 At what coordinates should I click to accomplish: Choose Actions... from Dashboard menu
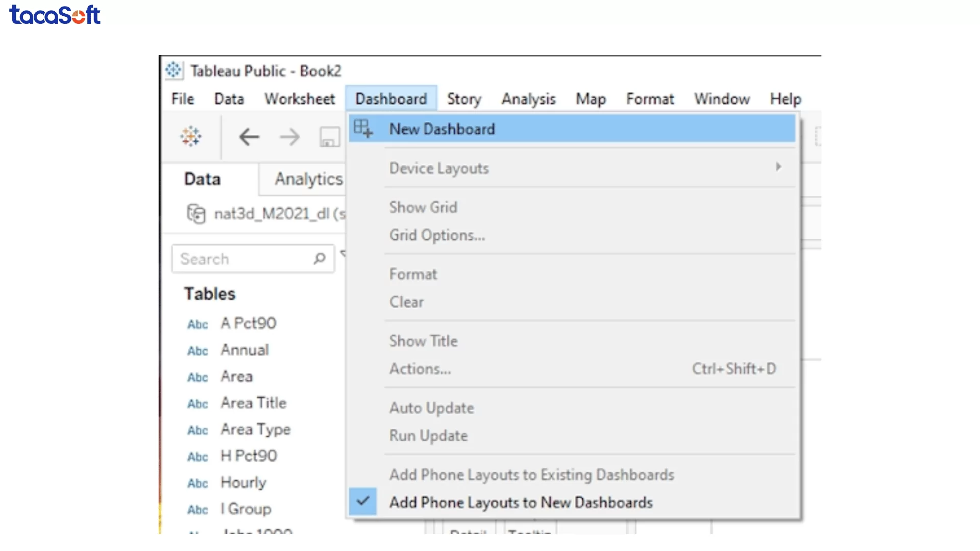tap(420, 369)
